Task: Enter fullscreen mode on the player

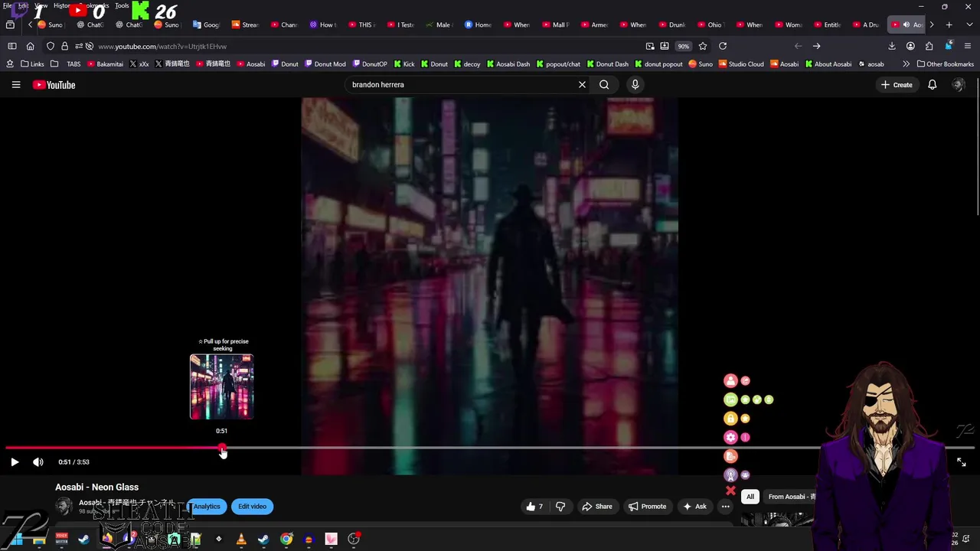Action: pos(962,462)
